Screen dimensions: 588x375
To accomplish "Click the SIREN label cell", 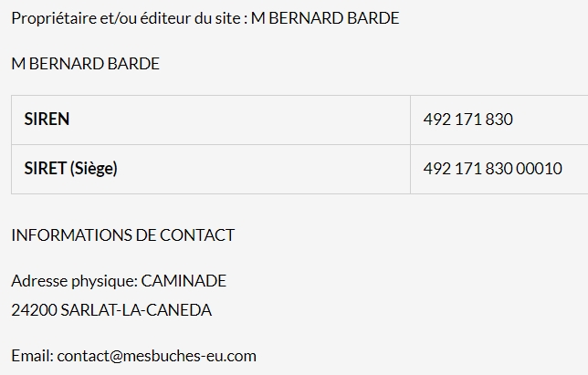I will coord(211,120).
